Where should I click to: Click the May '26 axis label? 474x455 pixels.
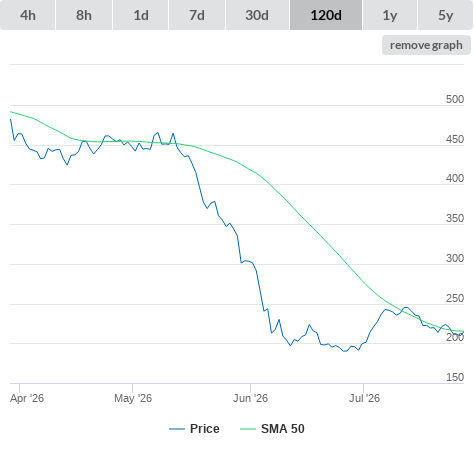point(133,398)
